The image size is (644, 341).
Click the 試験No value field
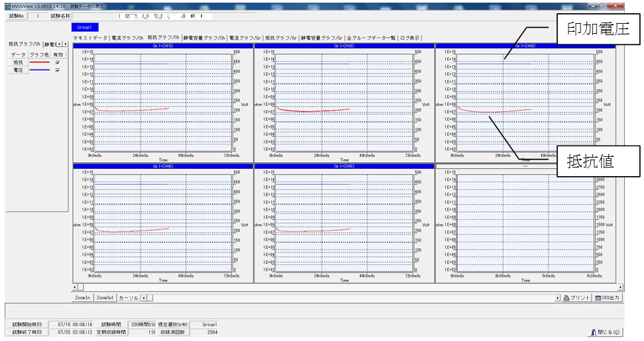tap(38, 16)
